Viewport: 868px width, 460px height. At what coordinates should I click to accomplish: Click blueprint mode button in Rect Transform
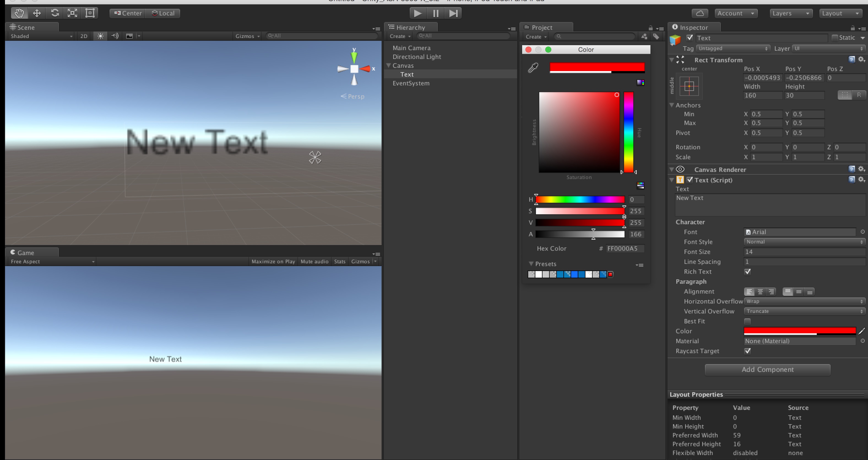point(844,95)
